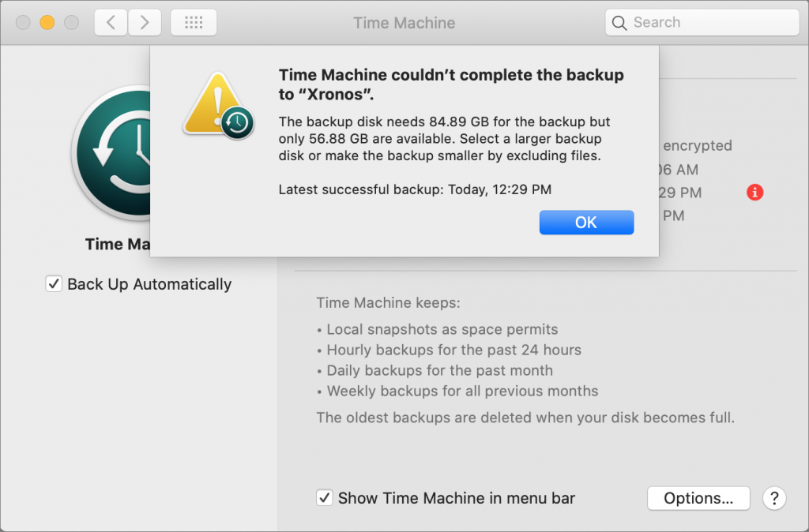The width and height of the screenshot is (809, 532).
Task: Show all preferences via grid button
Action: tap(194, 23)
